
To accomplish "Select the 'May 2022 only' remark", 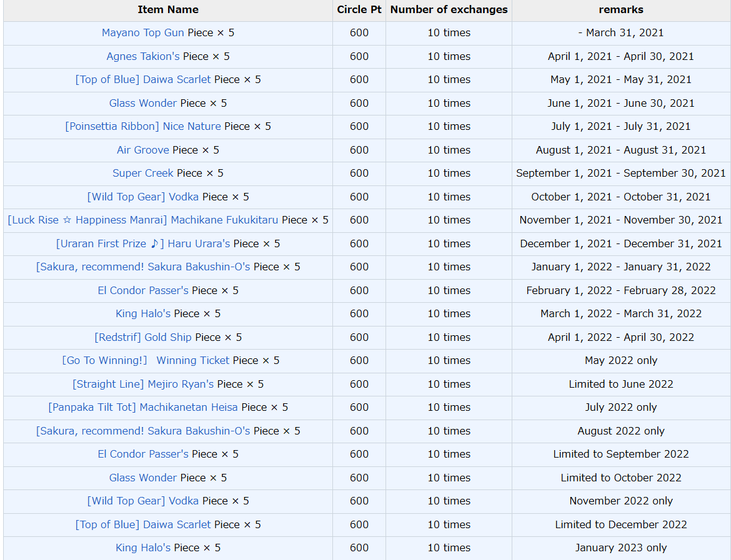I will coord(621,361).
